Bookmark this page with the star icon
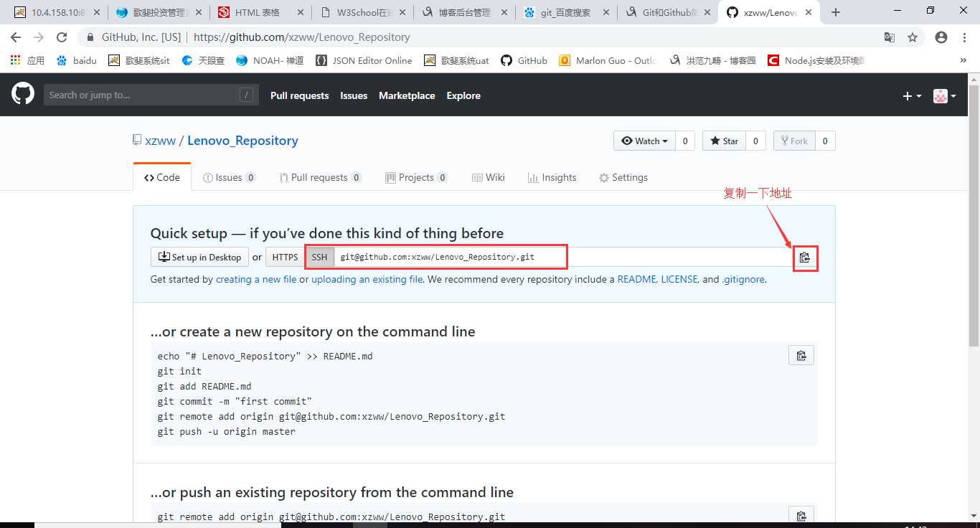This screenshot has width=980, height=528. coord(913,37)
